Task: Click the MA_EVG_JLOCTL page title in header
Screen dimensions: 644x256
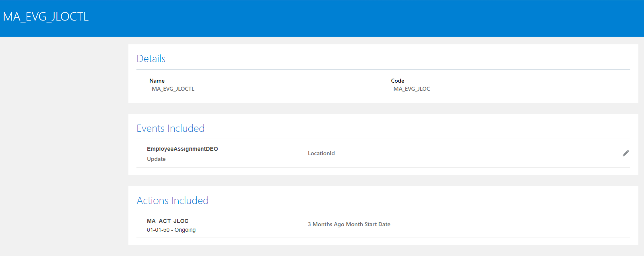Action: (46, 17)
